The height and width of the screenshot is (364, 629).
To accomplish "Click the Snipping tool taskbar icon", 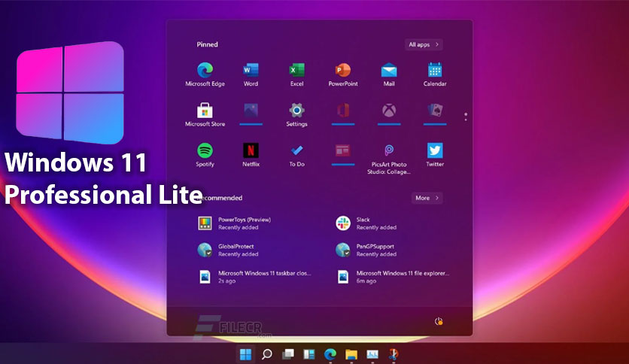I will coord(394,354).
